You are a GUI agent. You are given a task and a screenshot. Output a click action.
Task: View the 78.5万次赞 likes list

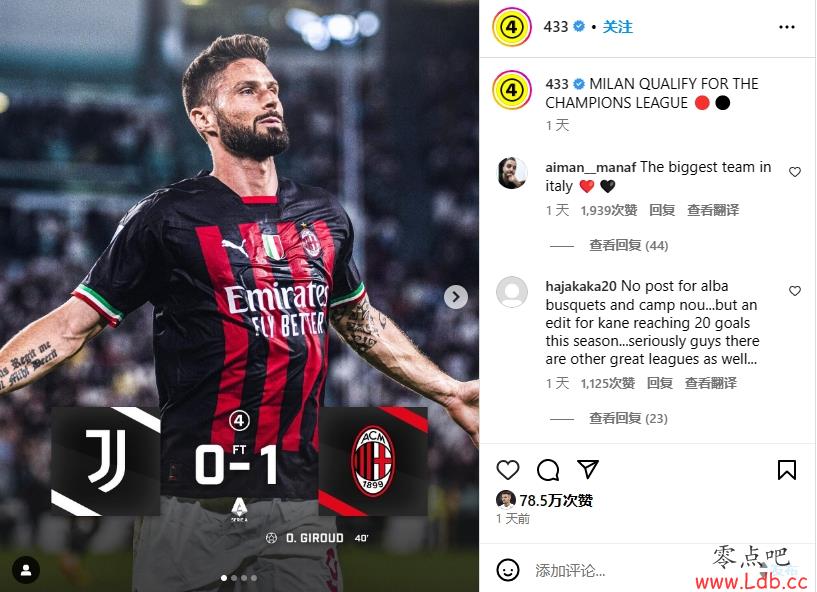click(x=556, y=501)
